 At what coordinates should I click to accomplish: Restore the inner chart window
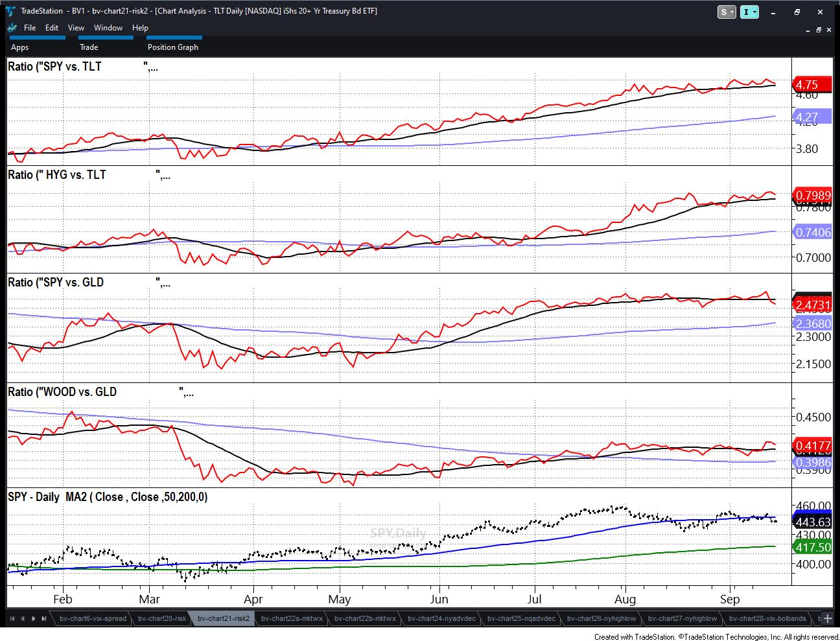point(819,30)
